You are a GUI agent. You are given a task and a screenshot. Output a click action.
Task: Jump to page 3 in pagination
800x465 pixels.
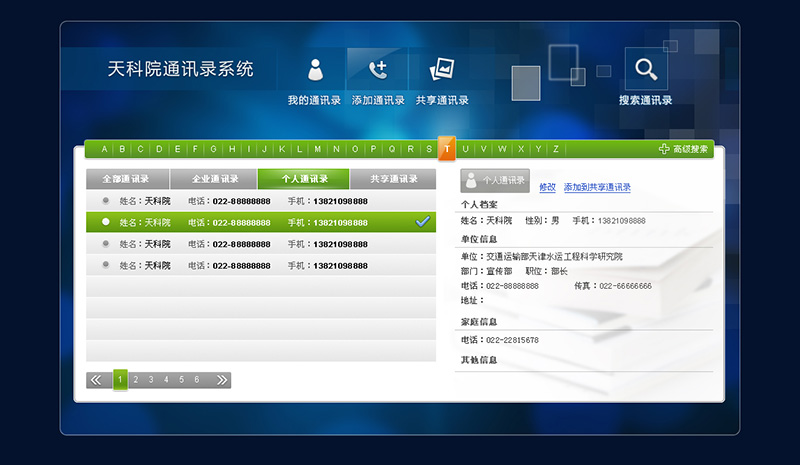click(x=151, y=380)
